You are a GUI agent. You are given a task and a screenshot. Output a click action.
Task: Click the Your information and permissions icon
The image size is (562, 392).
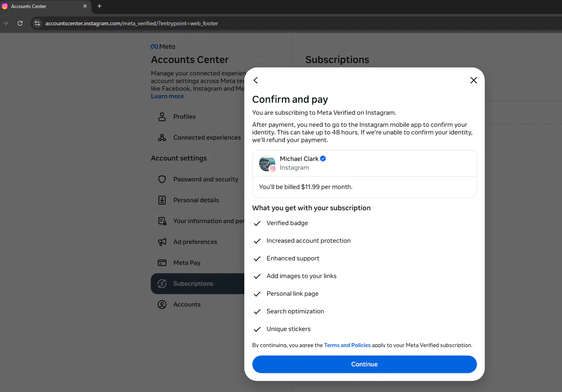[x=162, y=221]
